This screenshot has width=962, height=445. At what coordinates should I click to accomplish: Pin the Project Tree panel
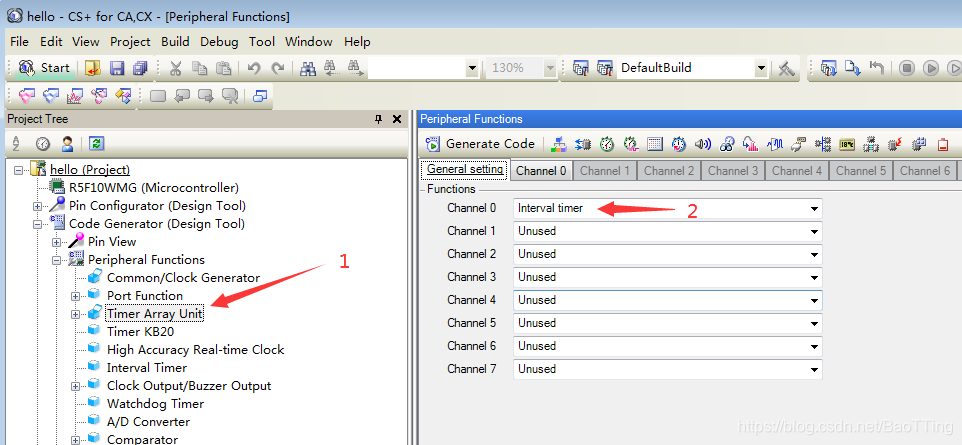coord(379,119)
